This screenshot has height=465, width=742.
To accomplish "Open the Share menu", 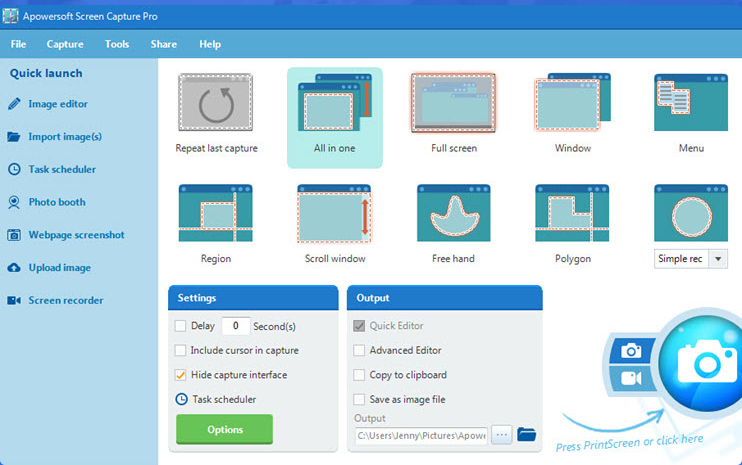I will click(x=164, y=44).
